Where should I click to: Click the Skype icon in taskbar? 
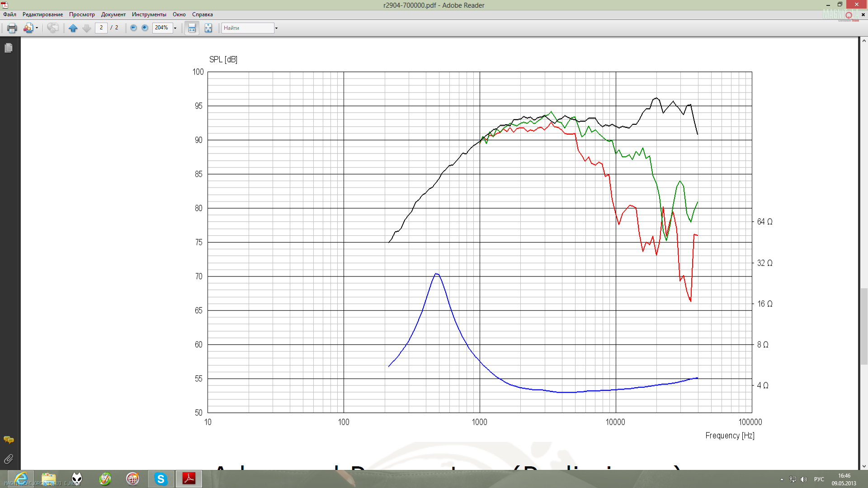point(160,479)
